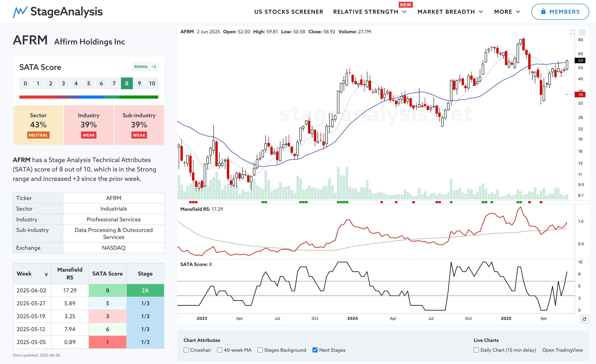This screenshot has width=596, height=364.
Task: Expand the Market Breadth dropdown chevron
Action: 481,12
